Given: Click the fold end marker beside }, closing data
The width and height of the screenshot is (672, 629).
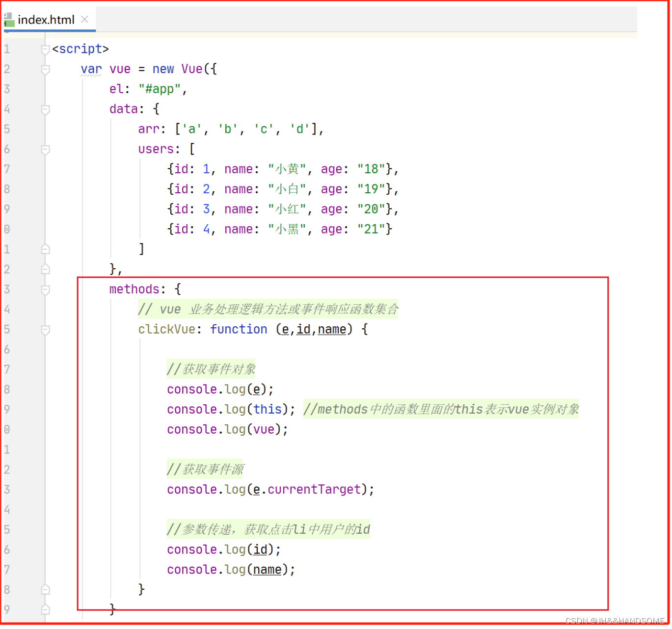Looking at the screenshot, I should 45,269.
